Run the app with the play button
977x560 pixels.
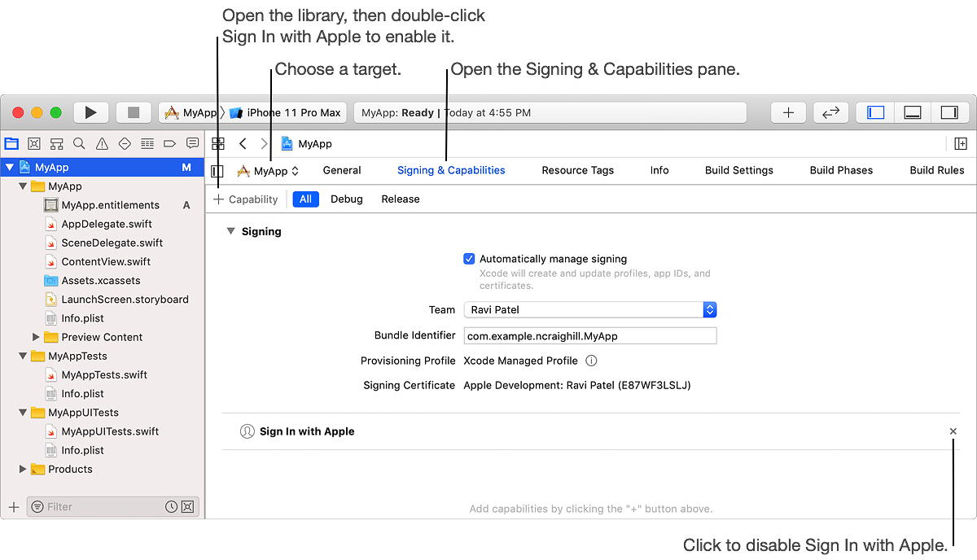click(x=91, y=112)
